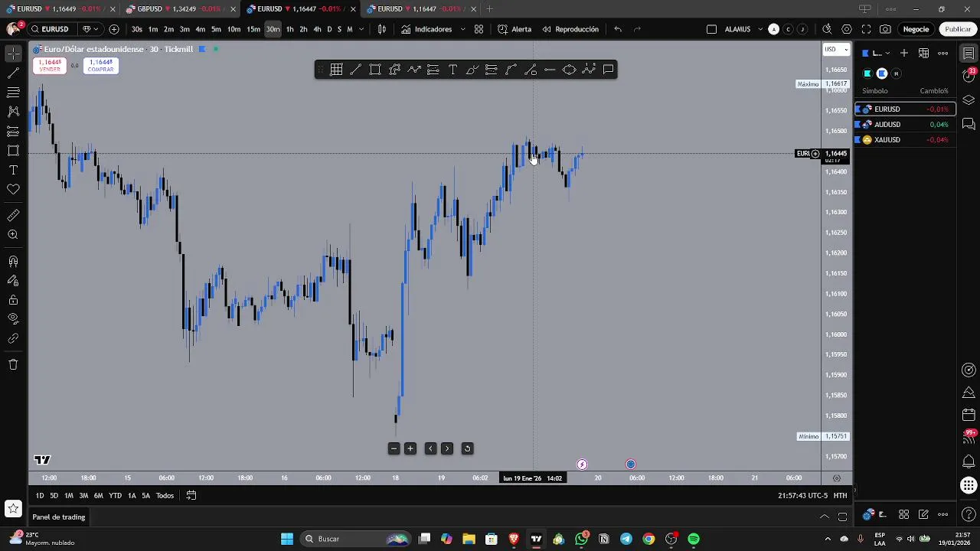This screenshot has width=980, height=551.
Task: Pick the callout comment tool in floating toolbar
Action: (608, 70)
